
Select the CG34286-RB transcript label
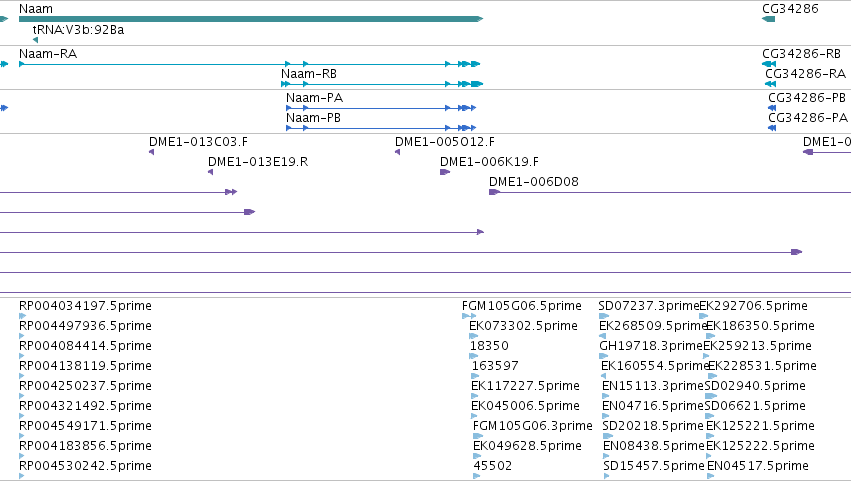tap(802, 54)
